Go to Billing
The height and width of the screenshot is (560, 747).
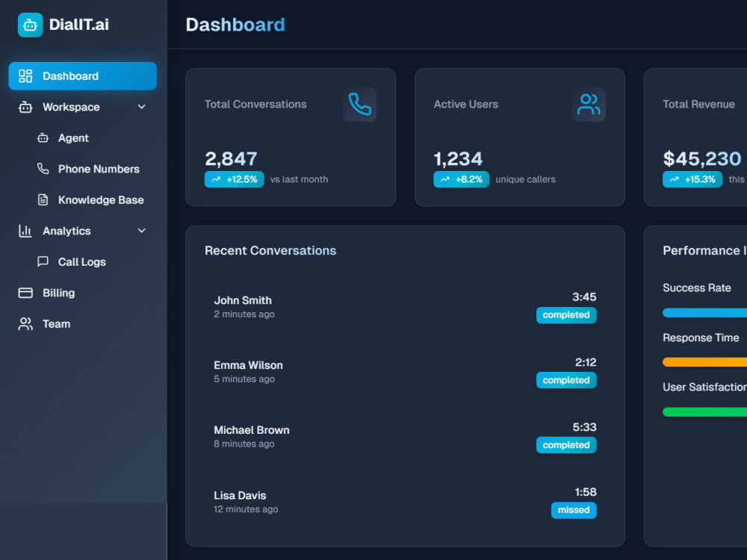tap(82, 293)
